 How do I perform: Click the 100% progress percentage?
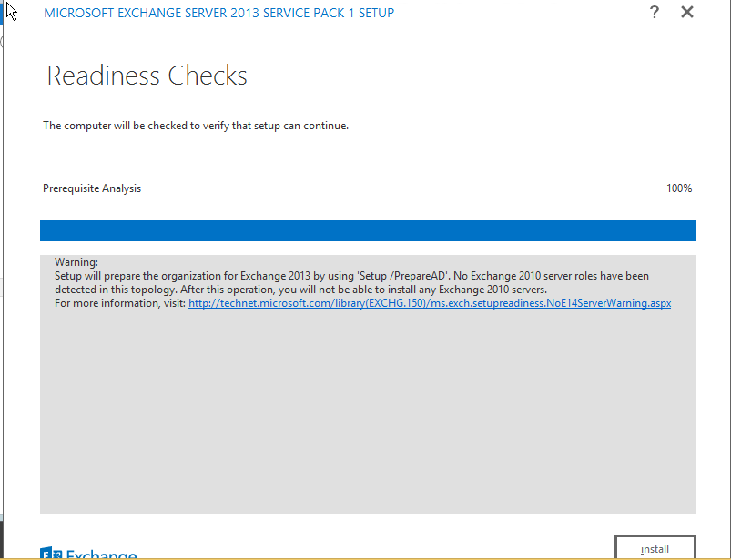click(678, 188)
